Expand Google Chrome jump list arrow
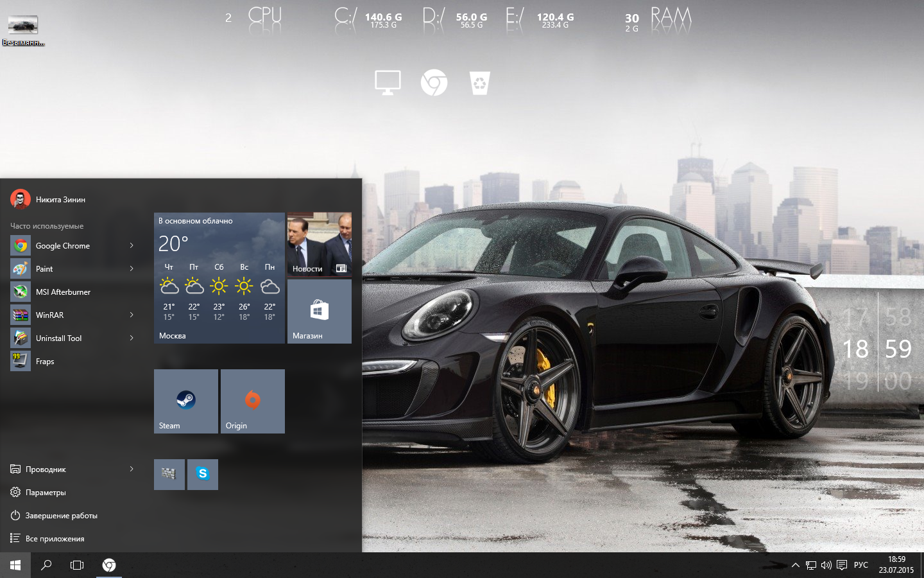Viewport: 924px width, 578px height. [132, 246]
